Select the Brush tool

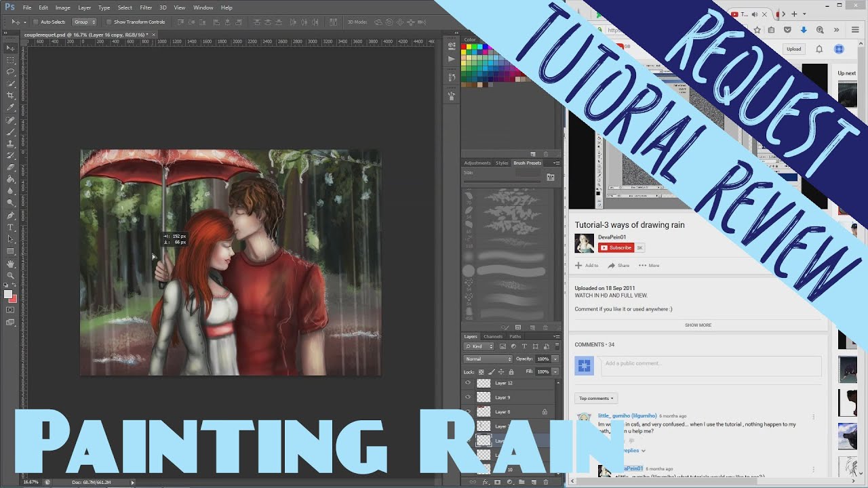(10, 131)
